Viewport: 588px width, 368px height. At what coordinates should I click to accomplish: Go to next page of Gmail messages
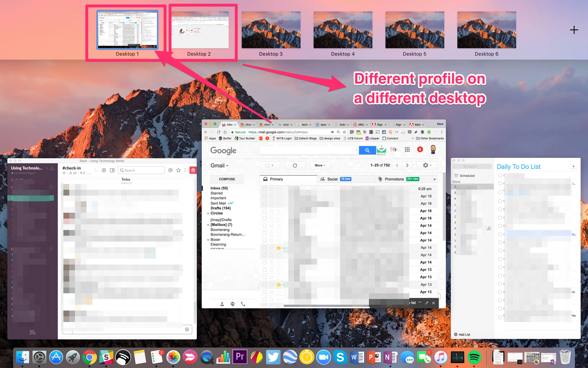point(407,166)
